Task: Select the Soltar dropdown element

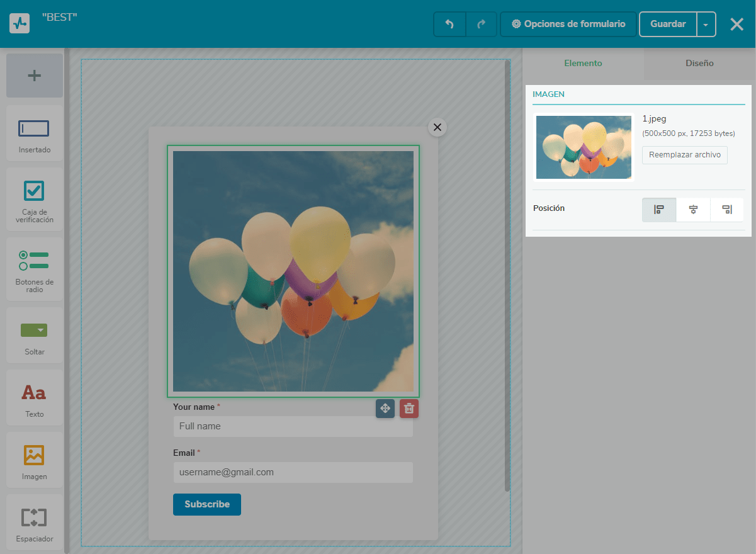Action: [x=34, y=335]
